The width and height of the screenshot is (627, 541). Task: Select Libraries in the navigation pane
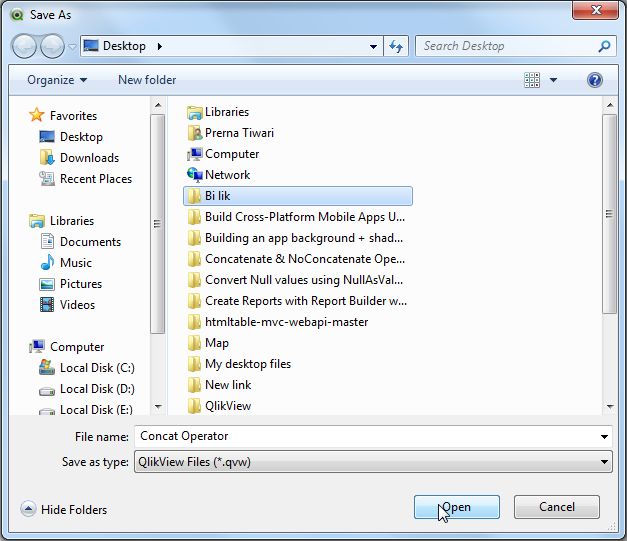[x=62, y=221]
